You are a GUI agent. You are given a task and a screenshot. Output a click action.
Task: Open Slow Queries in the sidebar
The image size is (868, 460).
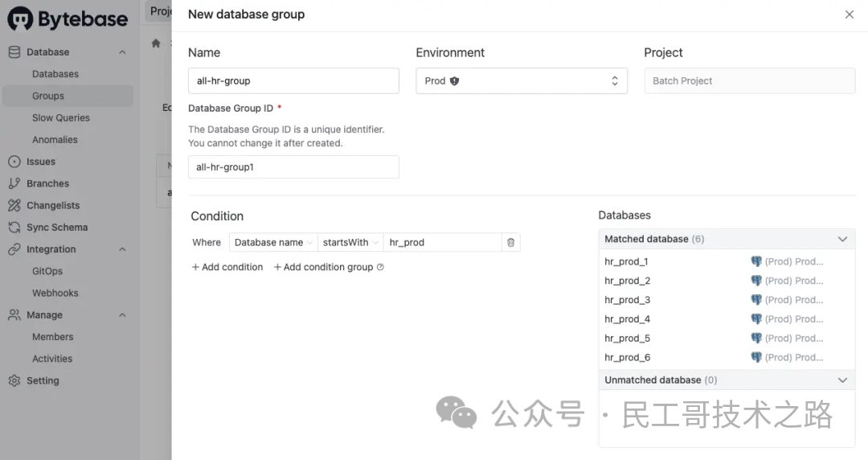click(x=61, y=118)
